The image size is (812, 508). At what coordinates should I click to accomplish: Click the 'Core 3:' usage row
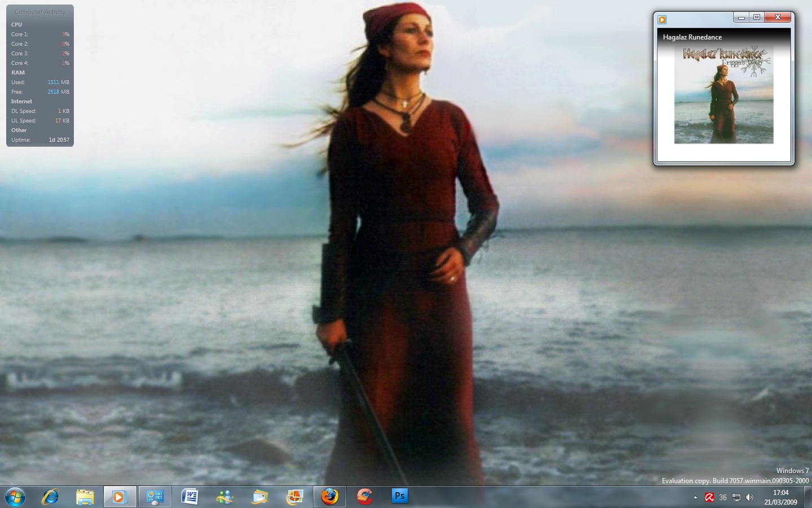[40, 54]
